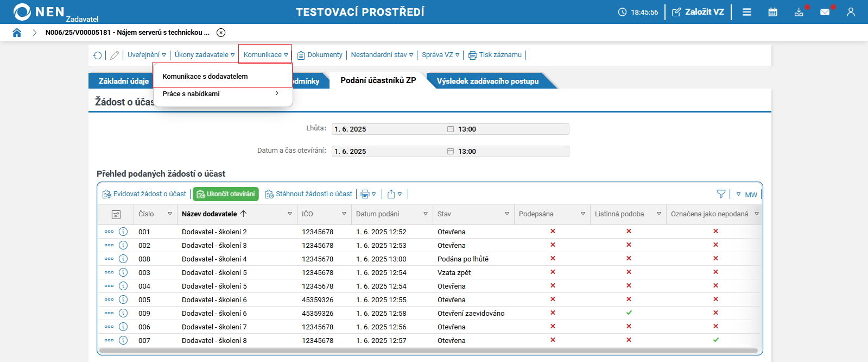Click the horizontal table scrollbar
The height and width of the screenshot is (362, 868).
[429, 351]
